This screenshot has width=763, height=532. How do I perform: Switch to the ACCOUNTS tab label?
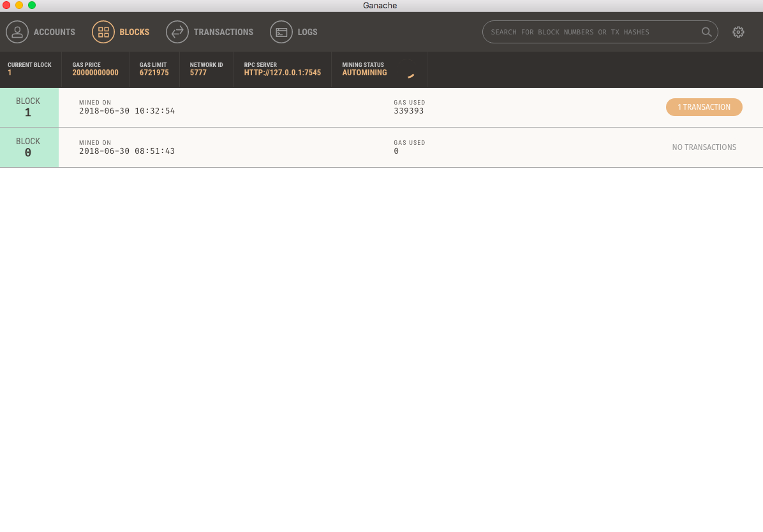[54, 32]
